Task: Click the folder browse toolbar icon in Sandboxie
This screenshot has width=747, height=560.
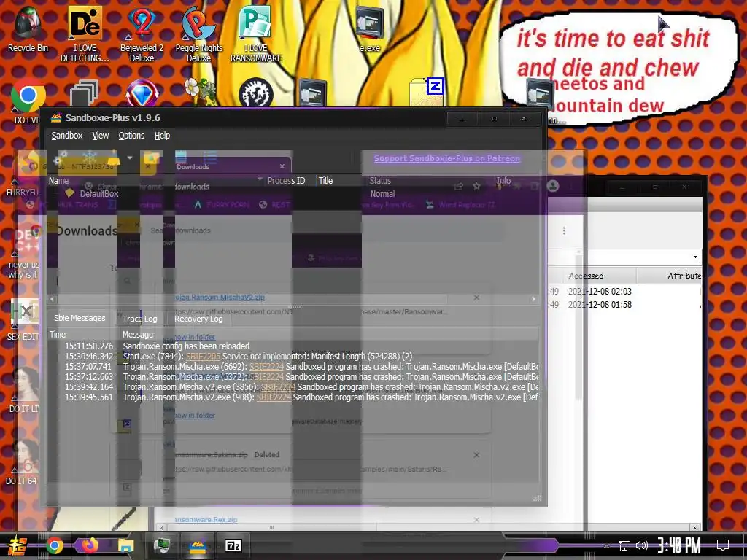Action: (152, 157)
